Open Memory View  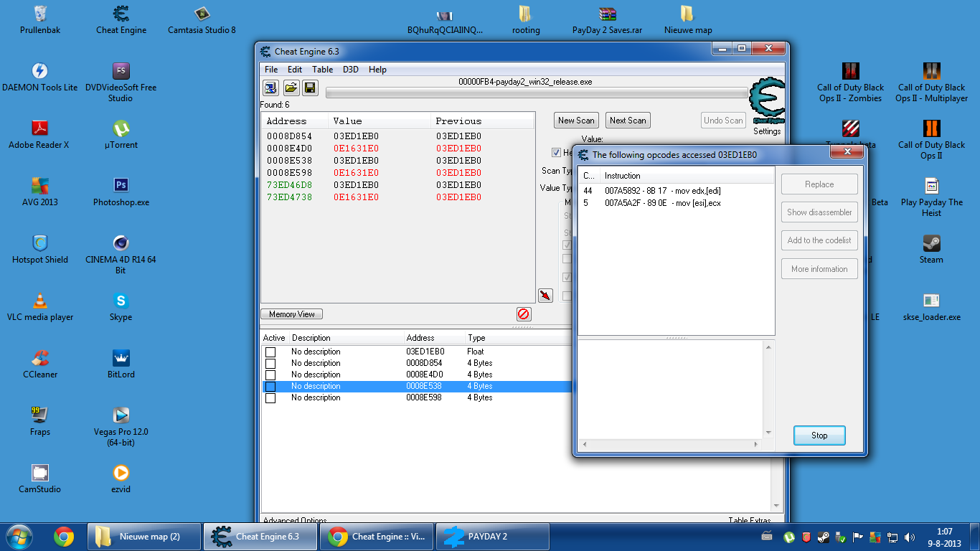pos(292,314)
